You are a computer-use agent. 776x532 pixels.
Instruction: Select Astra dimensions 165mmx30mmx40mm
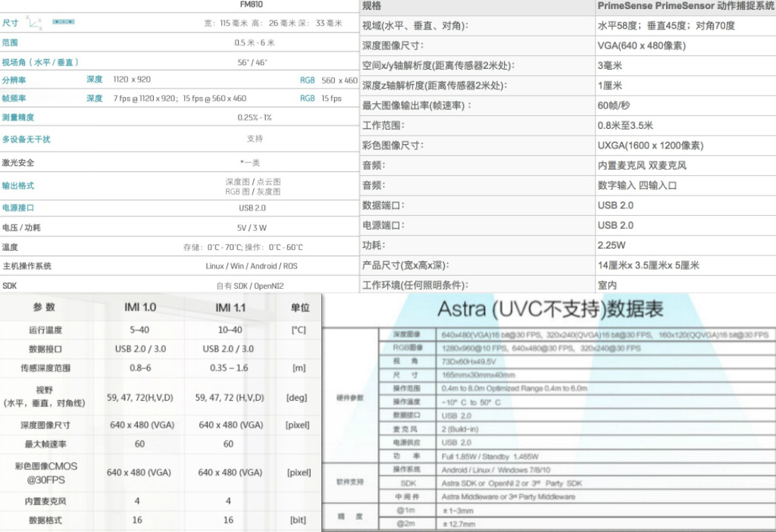[x=478, y=375]
